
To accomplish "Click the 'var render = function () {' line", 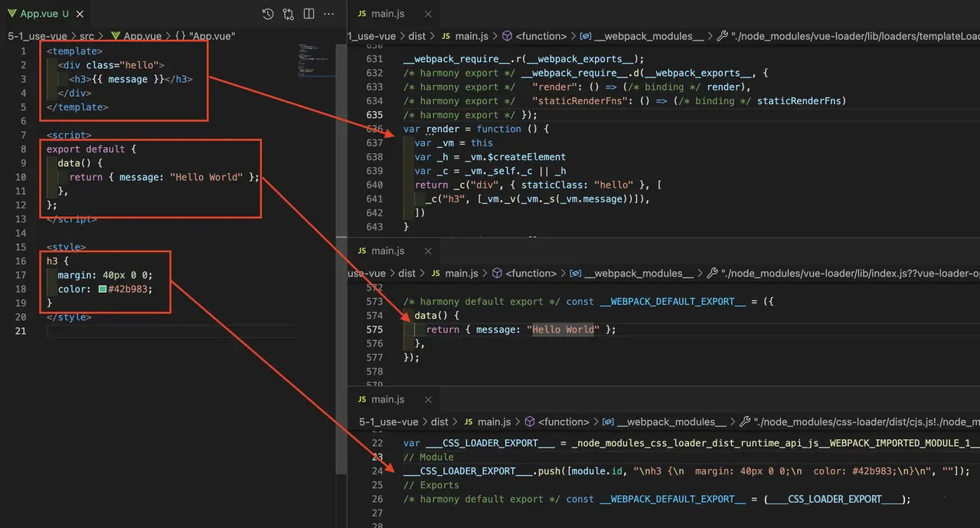I will [x=476, y=129].
